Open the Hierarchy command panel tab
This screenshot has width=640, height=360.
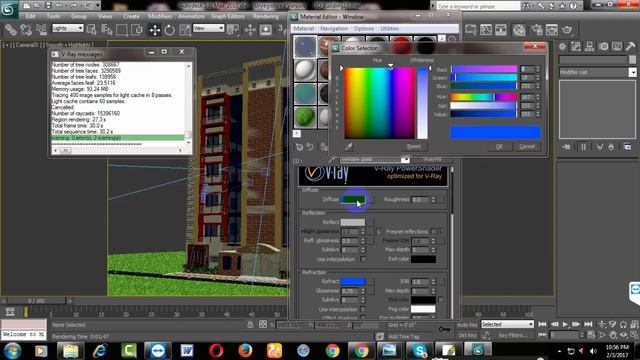[589, 47]
